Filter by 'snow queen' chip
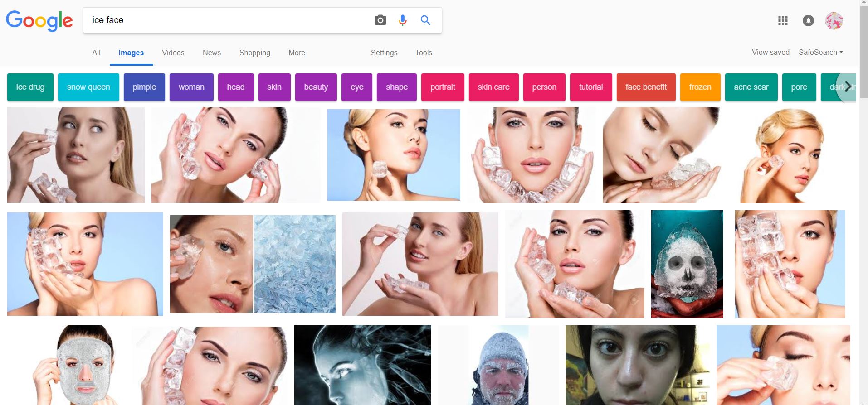Viewport: 868px width, 405px height. (x=88, y=87)
